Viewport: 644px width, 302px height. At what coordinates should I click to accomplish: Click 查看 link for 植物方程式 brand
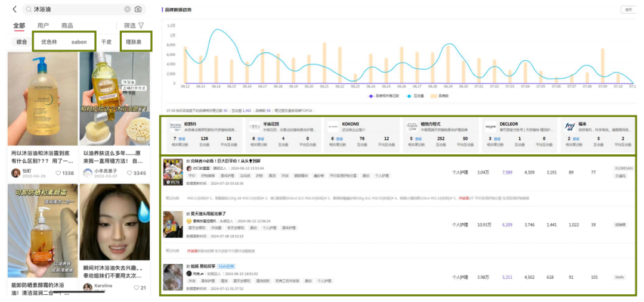pos(419,139)
